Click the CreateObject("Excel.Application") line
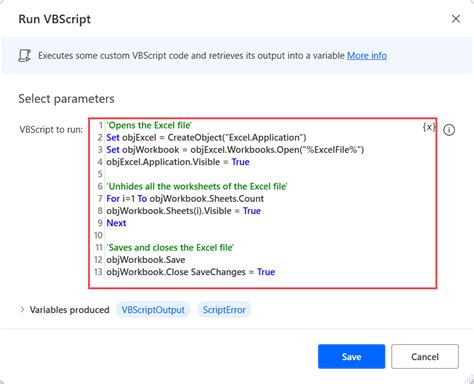 [x=206, y=137]
